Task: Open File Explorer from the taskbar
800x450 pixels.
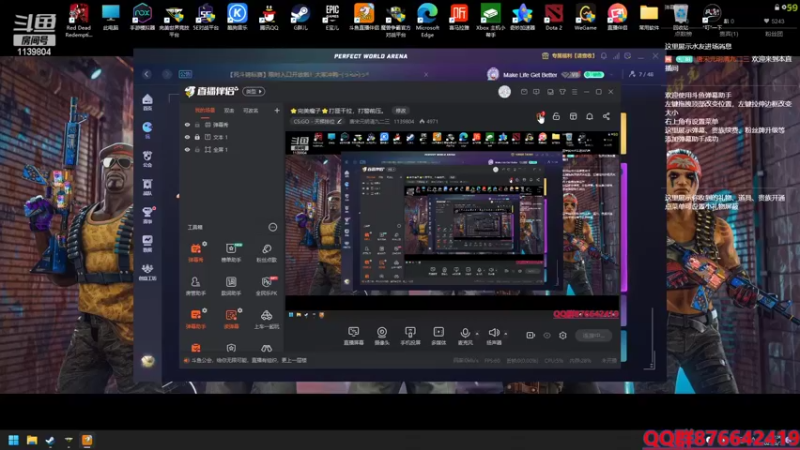Action: click(32, 440)
